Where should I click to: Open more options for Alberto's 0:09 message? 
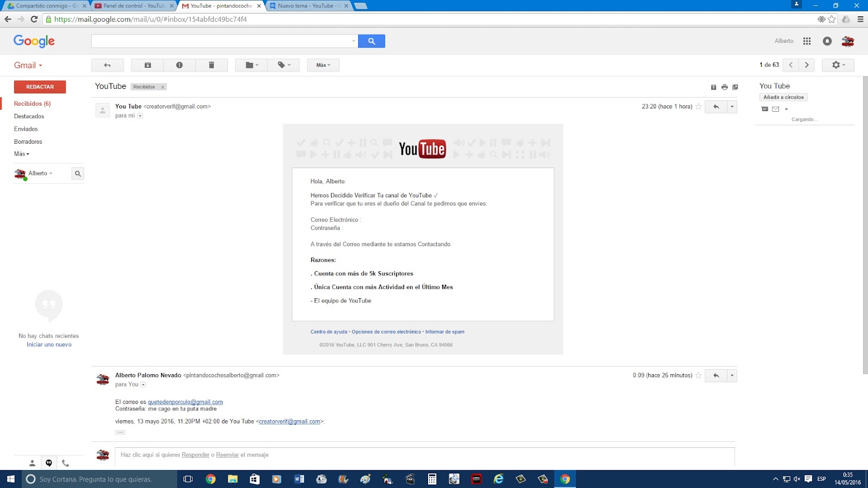coord(732,375)
